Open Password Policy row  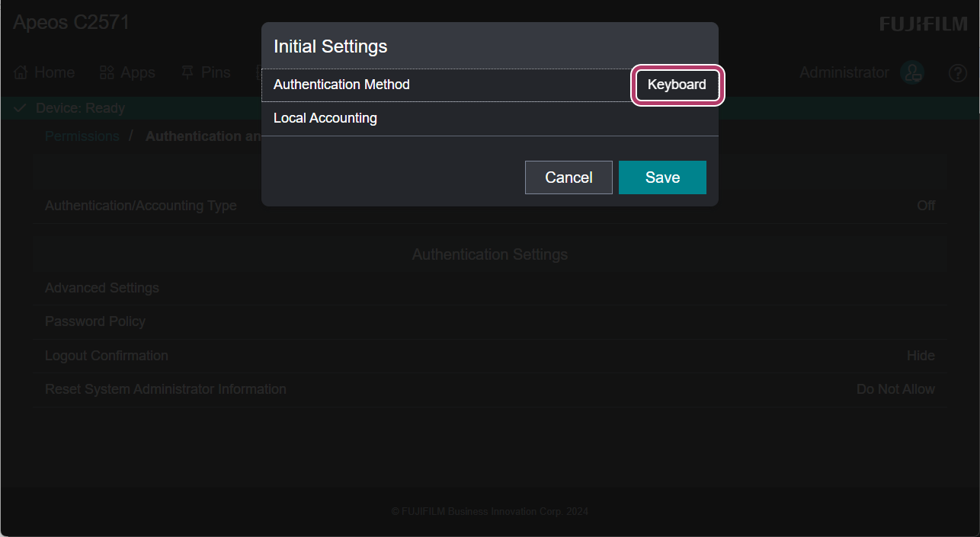[490, 321]
